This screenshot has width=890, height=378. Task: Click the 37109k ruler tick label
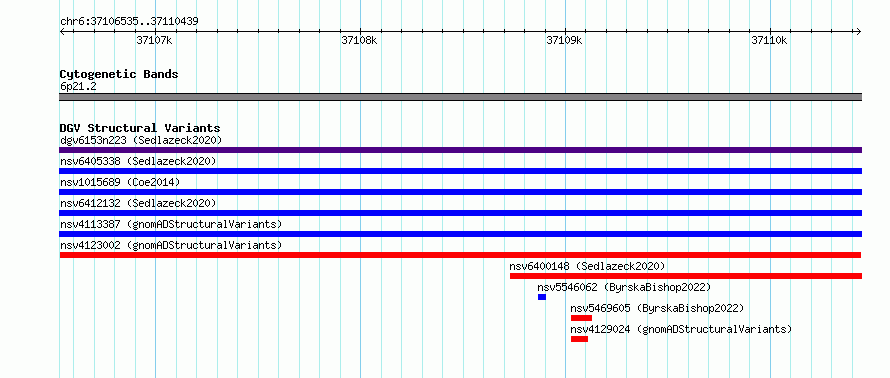click(x=564, y=40)
